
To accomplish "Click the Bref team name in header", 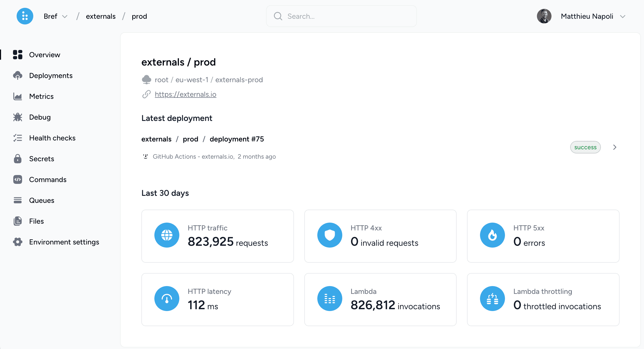I will (x=50, y=16).
